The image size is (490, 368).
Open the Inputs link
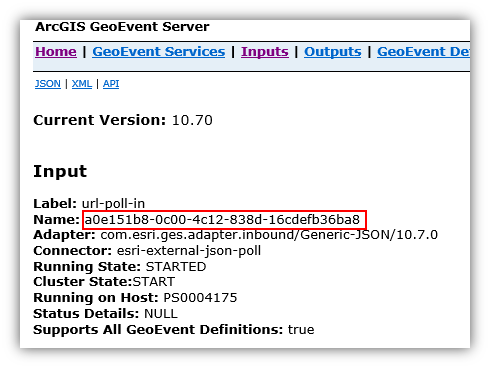[x=265, y=52]
